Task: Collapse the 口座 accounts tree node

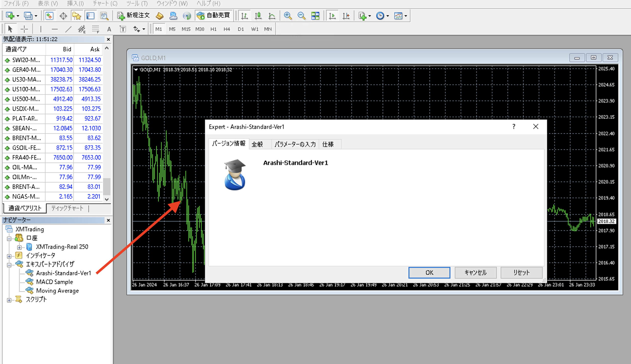Action: pyautogui.click(x=9, y=239)
